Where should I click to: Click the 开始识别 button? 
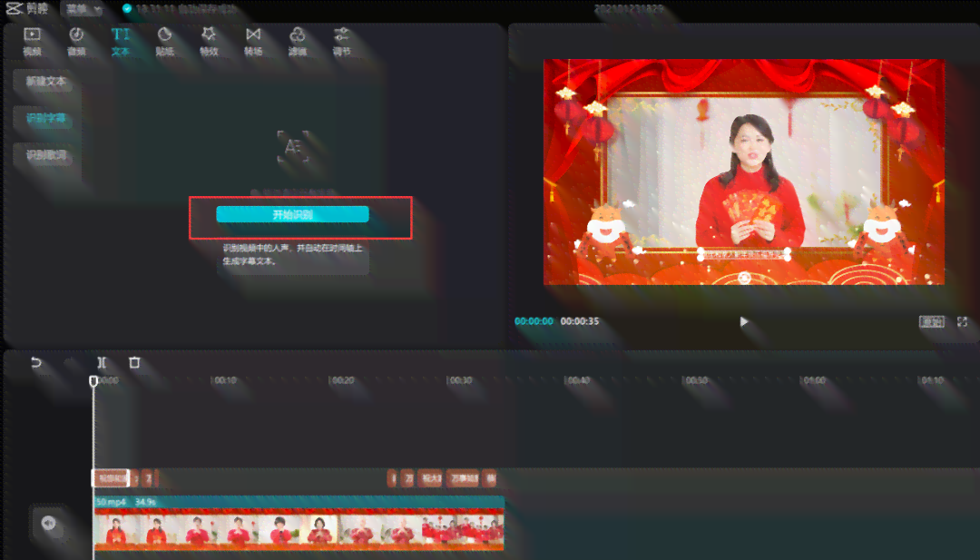[292, 214]
